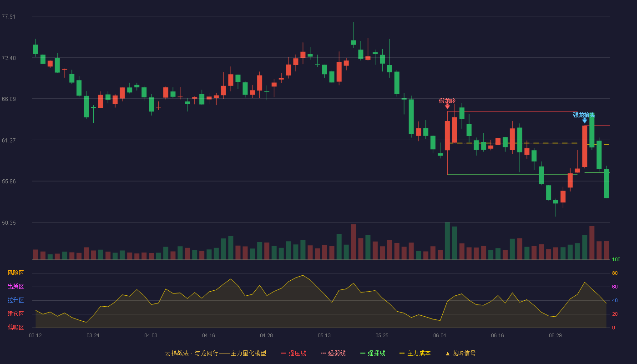Click the 强撑线 green legend line icon

363,353
